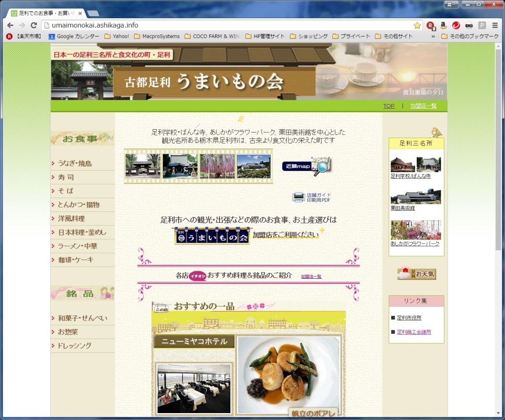Select 和菓子・せんべい in the 銘品 menu

click(x=82, y=318)
